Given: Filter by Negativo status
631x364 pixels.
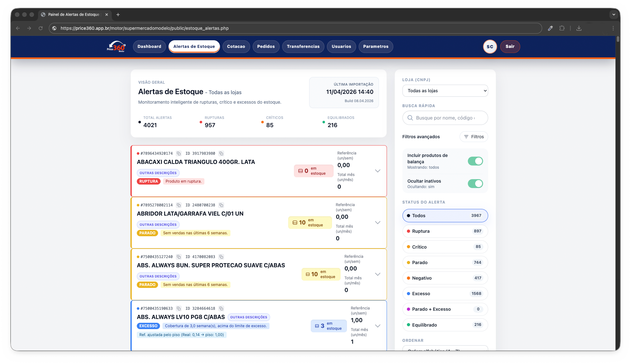Looking at the screenshot, I should coord(445,278).
